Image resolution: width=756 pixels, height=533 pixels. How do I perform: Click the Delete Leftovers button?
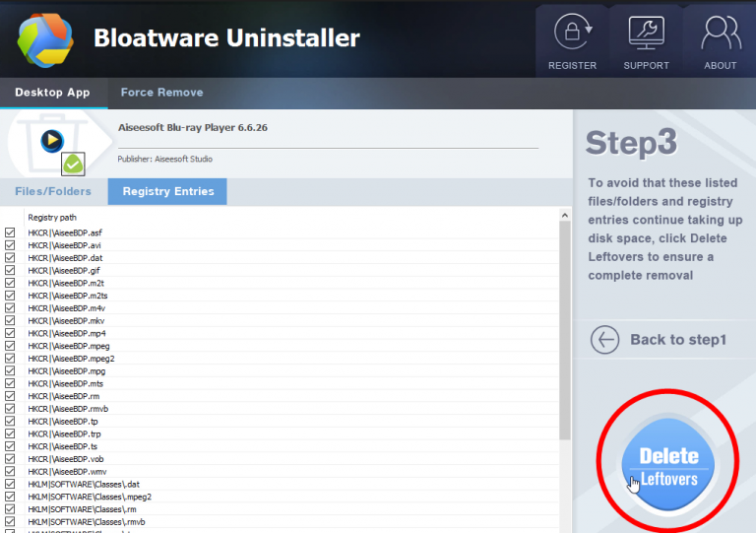pos(668,465)
